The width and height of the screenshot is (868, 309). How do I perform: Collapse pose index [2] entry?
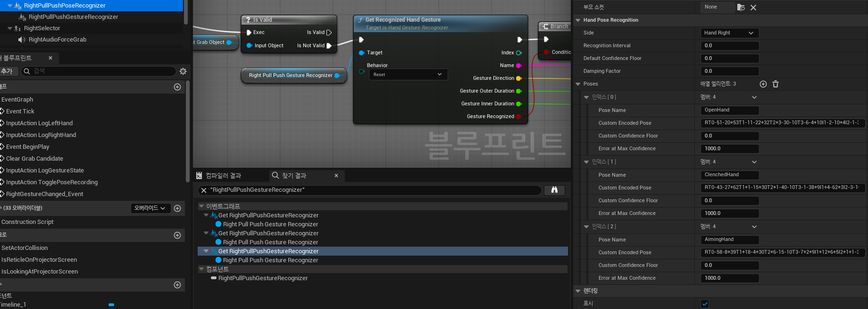586,227
